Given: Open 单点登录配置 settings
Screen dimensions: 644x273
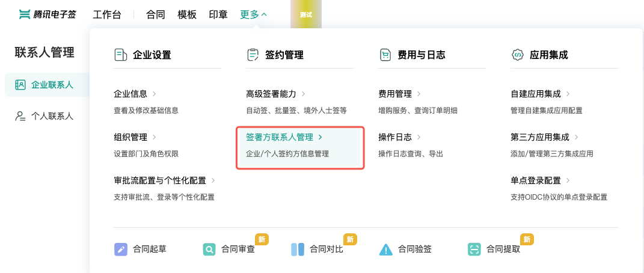Looking at the screenshot, I should tap(535, 180).
